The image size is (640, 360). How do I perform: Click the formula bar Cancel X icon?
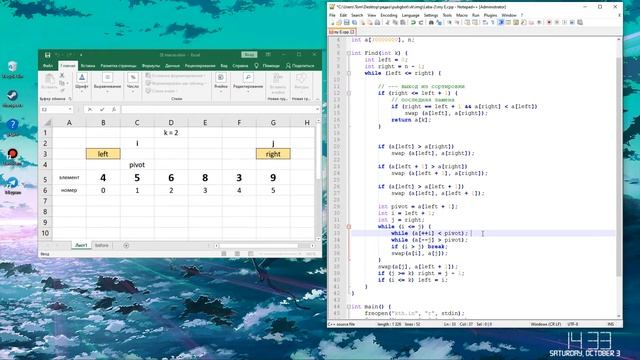90,109
